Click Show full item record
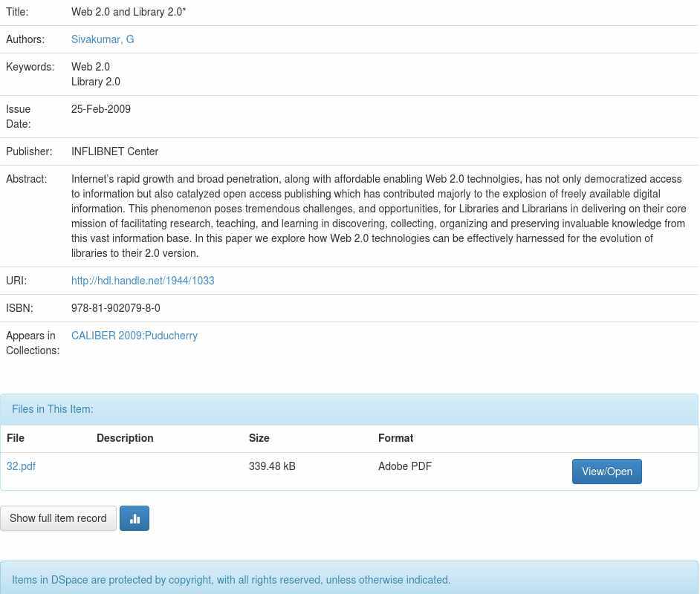 58,518
